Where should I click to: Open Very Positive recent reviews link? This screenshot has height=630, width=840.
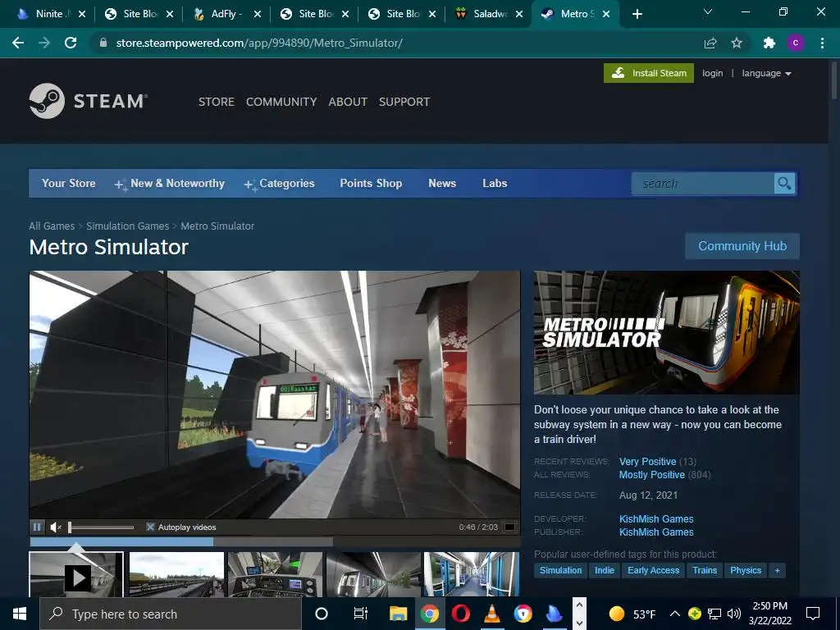coord(648,461)
